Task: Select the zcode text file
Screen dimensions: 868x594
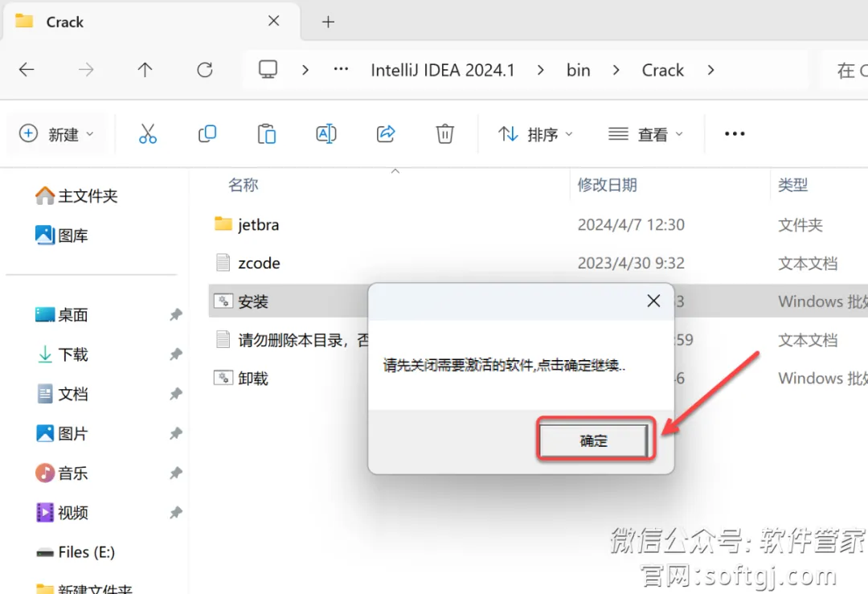Action: pyautogui.click(x=259, y=263)
